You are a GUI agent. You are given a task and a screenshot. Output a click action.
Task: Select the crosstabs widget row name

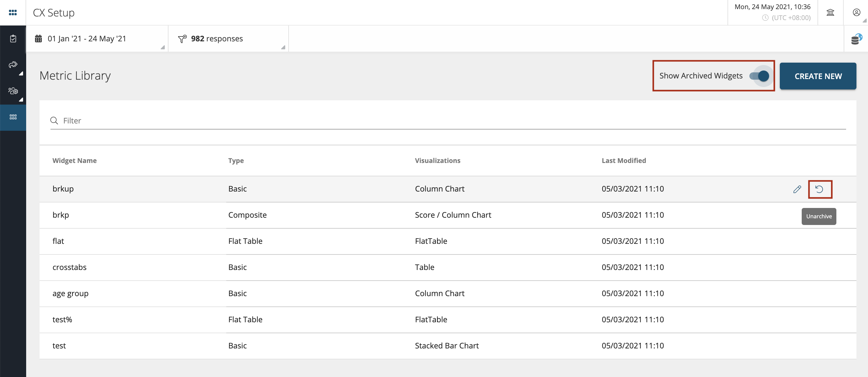click(69, 267)
